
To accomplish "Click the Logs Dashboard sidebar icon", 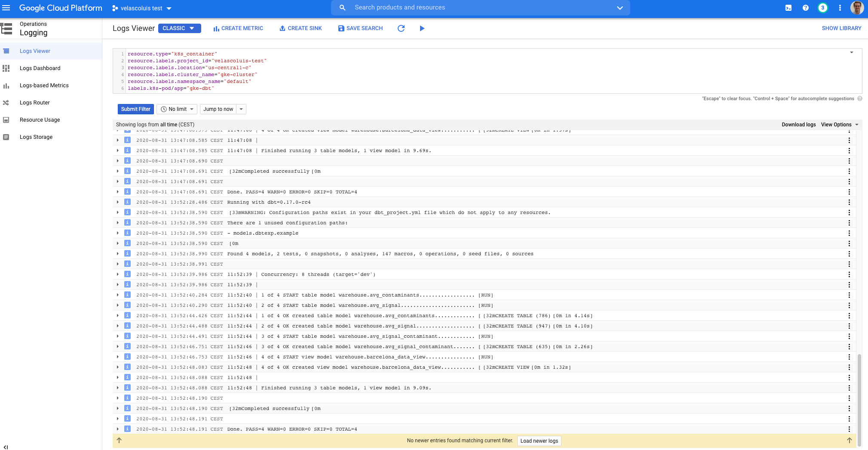I will (6, 68).
